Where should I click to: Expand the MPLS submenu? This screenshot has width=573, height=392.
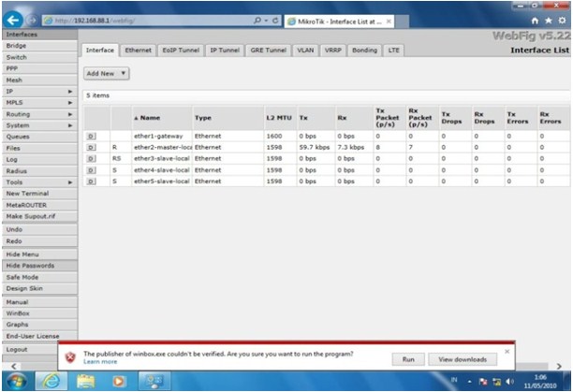[39, 103]
